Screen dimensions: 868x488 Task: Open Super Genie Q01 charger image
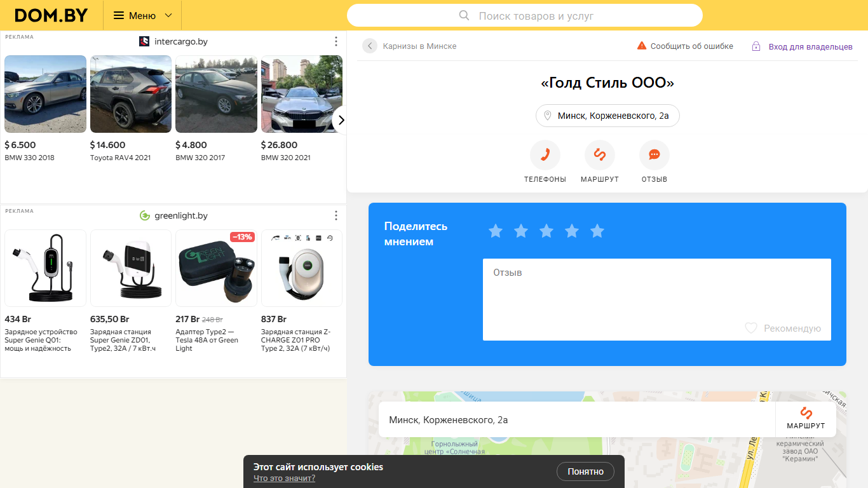(45, 268)
